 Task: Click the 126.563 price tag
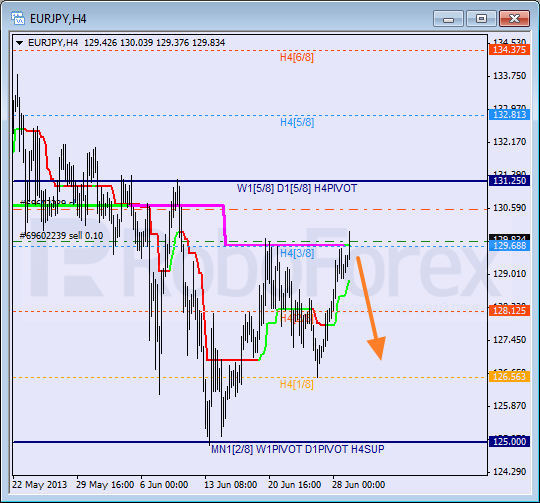509,376
